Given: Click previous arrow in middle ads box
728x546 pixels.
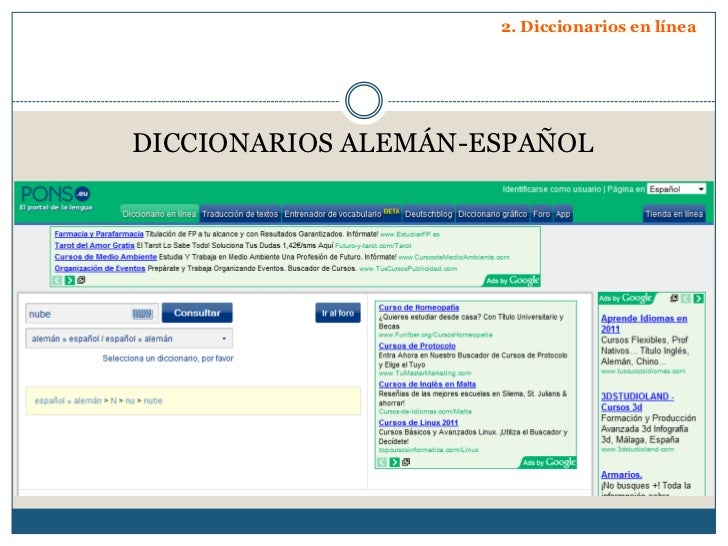Looking at the screenshot, I should click(382, 462).
